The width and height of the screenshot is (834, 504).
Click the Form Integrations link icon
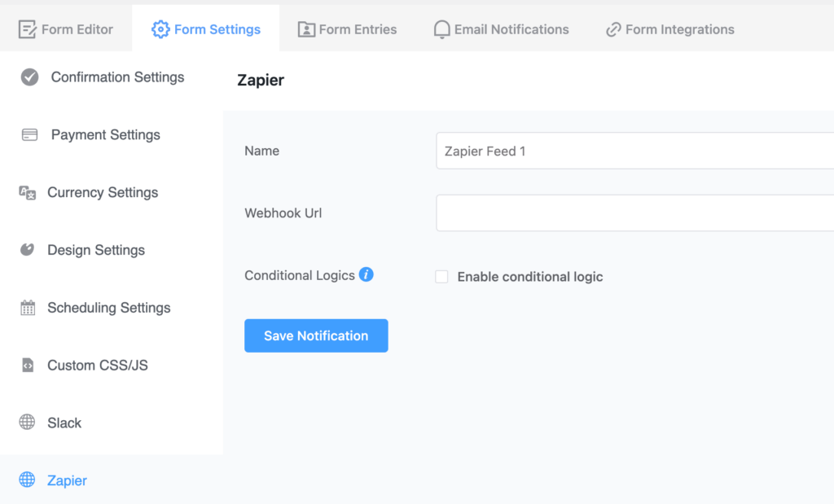pos(612,28)
